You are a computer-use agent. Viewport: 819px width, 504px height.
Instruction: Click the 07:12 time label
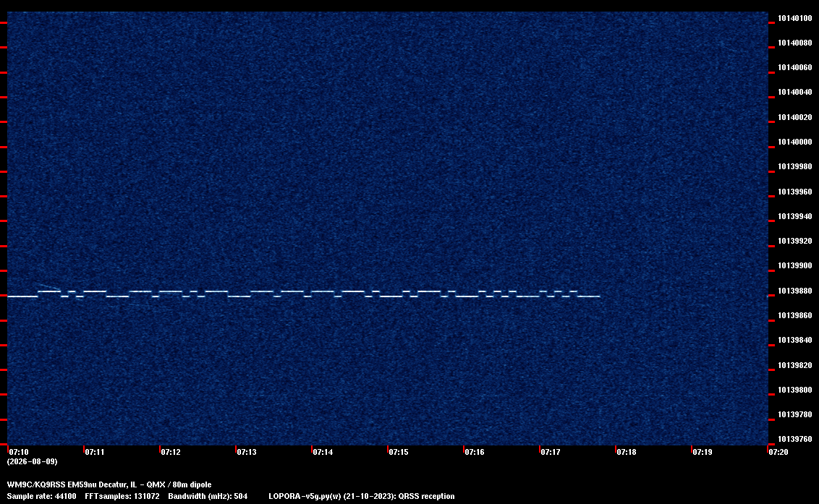(x=171, y=452)
